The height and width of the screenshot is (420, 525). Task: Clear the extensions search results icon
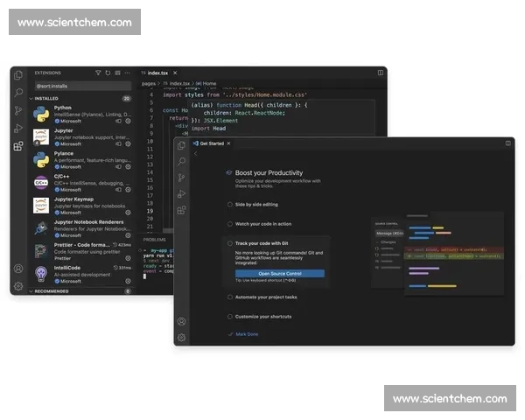[x=117, y=73]
